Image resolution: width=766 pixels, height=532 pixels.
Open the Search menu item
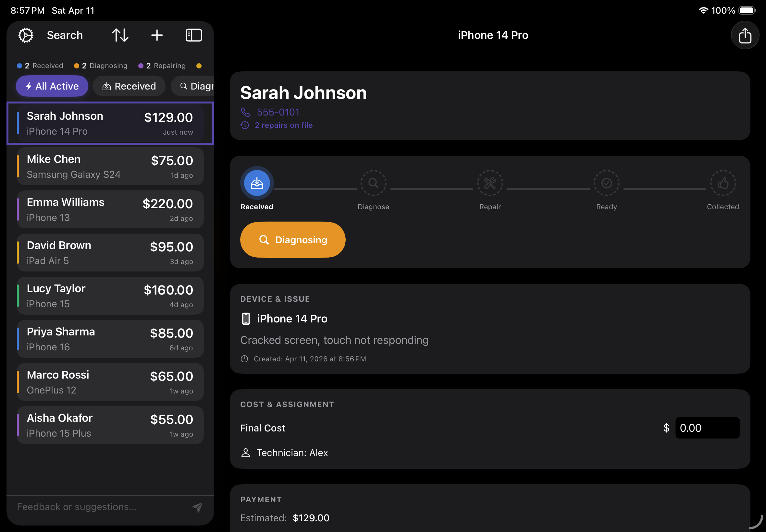click(x=65, y=35)
